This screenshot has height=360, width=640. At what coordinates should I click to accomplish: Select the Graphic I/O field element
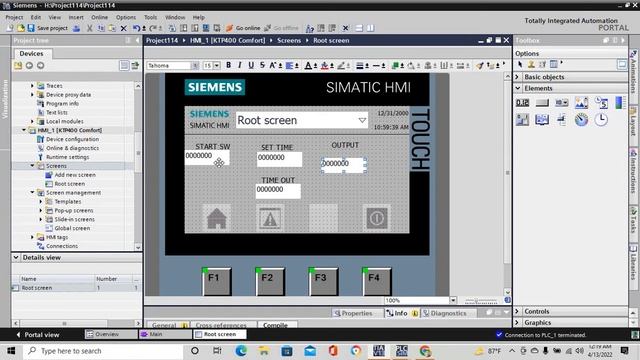pyautogui.click(x=581, y=102)
